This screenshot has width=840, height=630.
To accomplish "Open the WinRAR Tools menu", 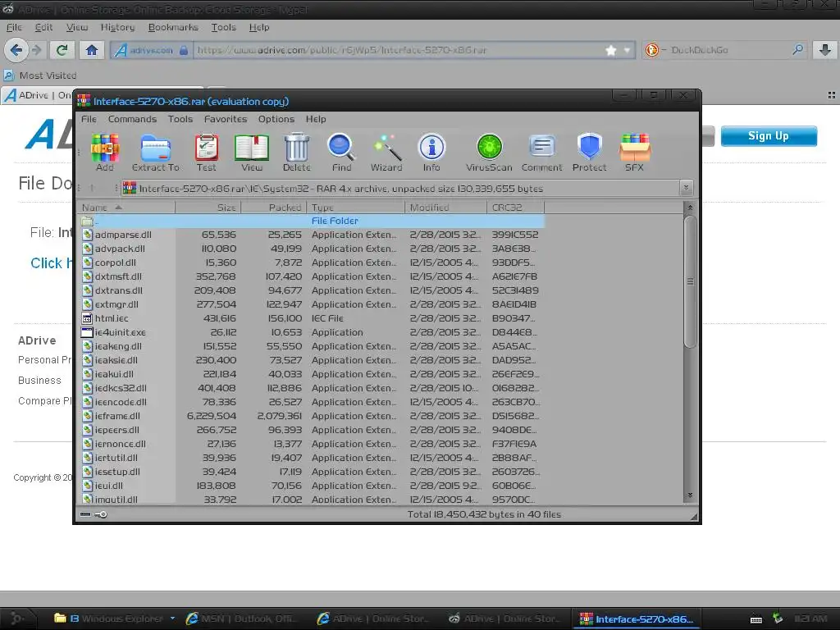I will click(180, 119).
